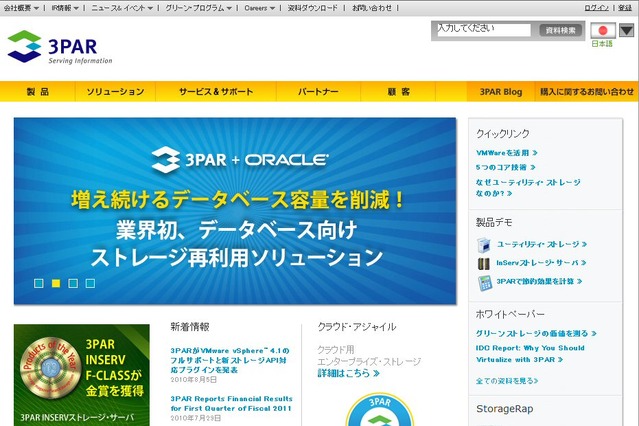Click 全ての資料を見る link
Screen dimensions: 639x426
point(507,381)
